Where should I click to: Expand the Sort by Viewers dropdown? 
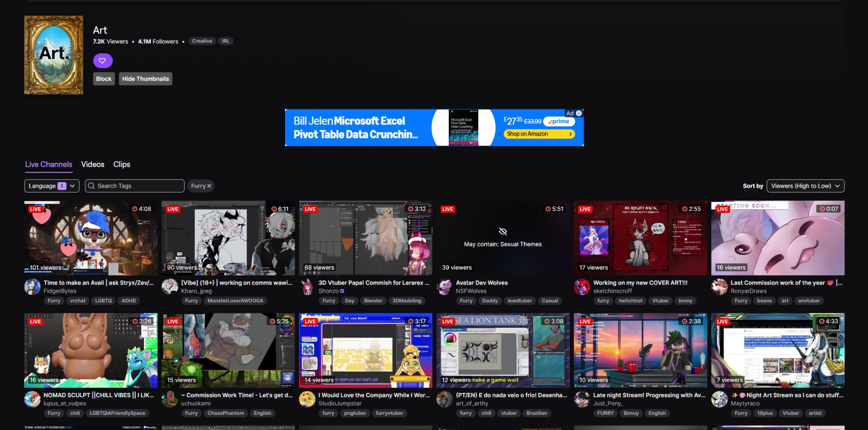805,186
